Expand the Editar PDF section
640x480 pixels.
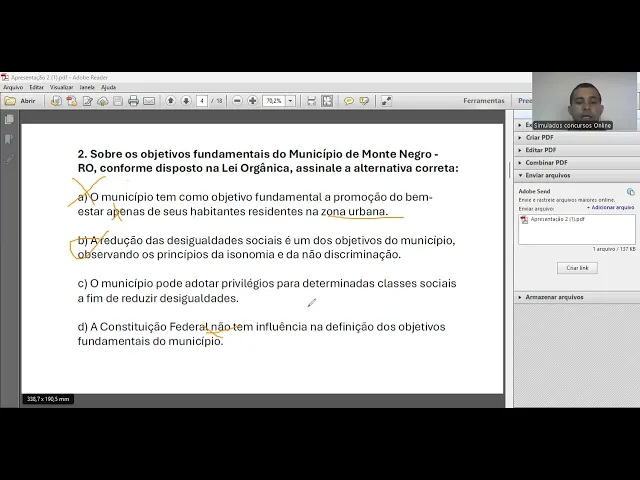pyautogui.click(x=577, y=150)
